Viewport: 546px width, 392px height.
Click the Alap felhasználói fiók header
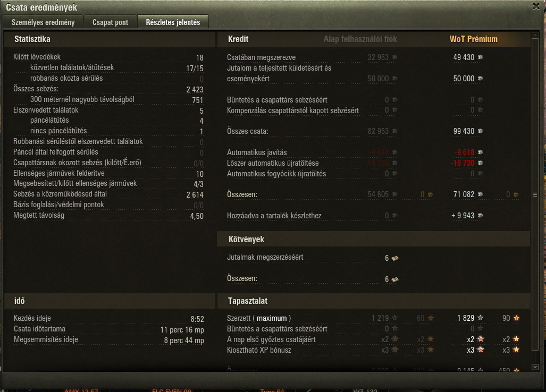tap(360, 39)
